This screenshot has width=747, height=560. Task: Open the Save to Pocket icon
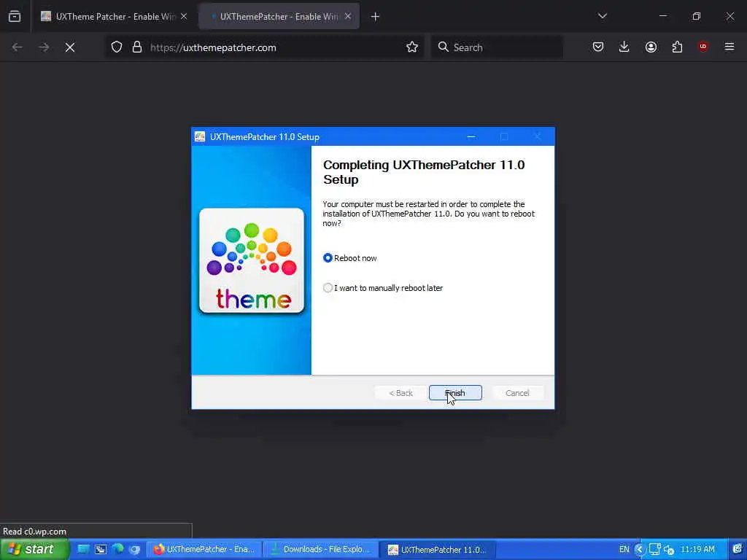tap(598, 47)
